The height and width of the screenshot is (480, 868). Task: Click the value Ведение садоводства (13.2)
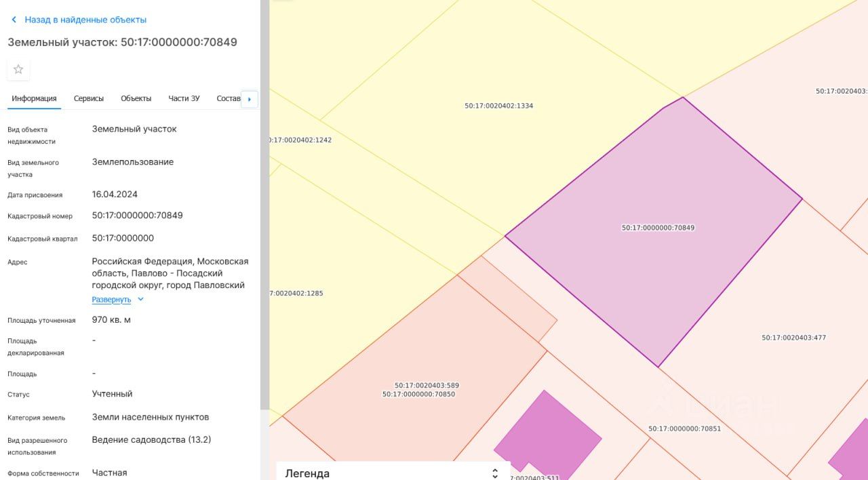pos(151,440)
